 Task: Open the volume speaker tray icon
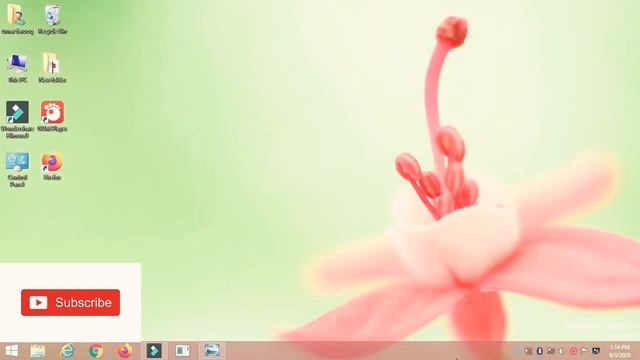pos(562,351)
